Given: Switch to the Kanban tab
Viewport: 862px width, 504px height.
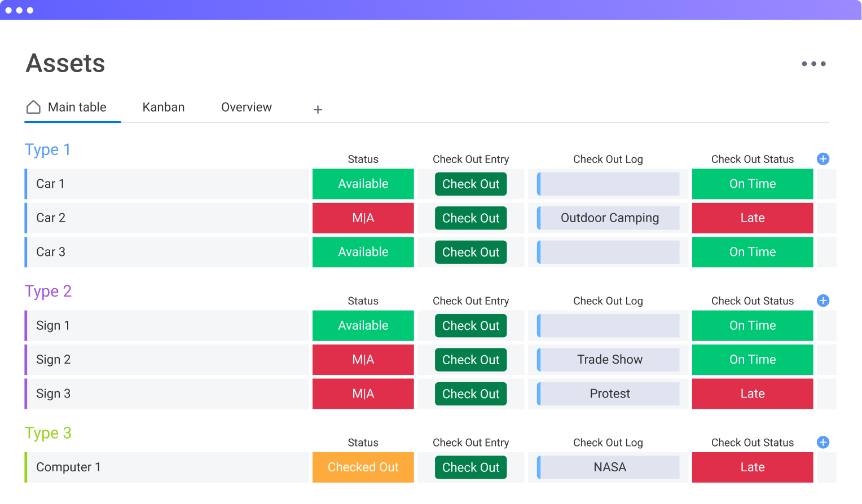Looking at the screenshot, I should point(163,107).
